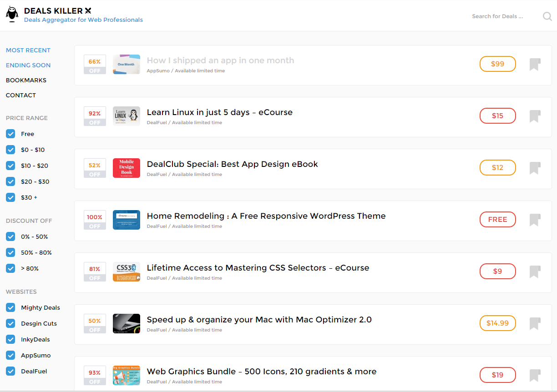This screenshot has height=392, width=557.
Task: Open "How I shipped an app in one month"
Action: [220, 60]
